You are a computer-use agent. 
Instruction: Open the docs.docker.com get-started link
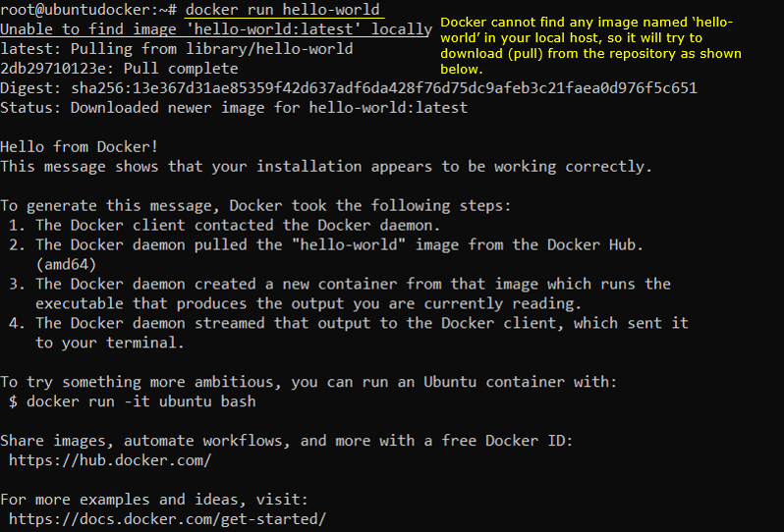point(167,518)
